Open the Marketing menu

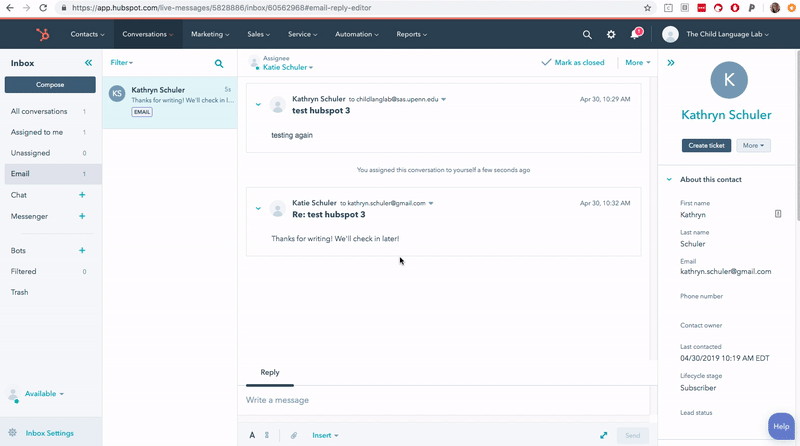[x=210, y=34]
